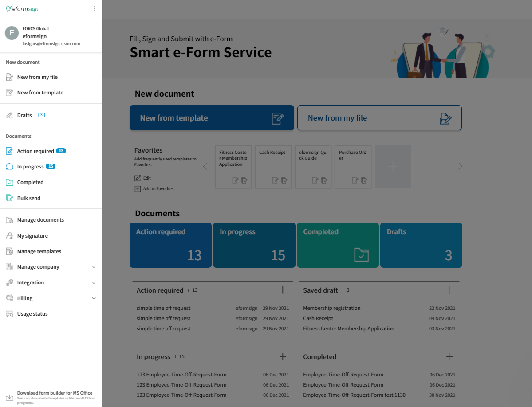Click the plus icon beside Action required list
This screenshot has height=407, width=532.
pyautogui.click(x=283, y=290)
